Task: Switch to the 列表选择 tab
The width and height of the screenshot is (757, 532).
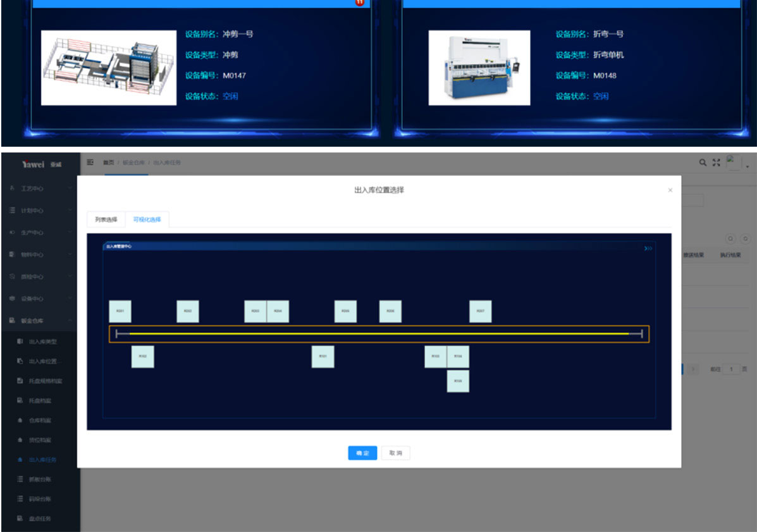Action: tap(106, 220)
